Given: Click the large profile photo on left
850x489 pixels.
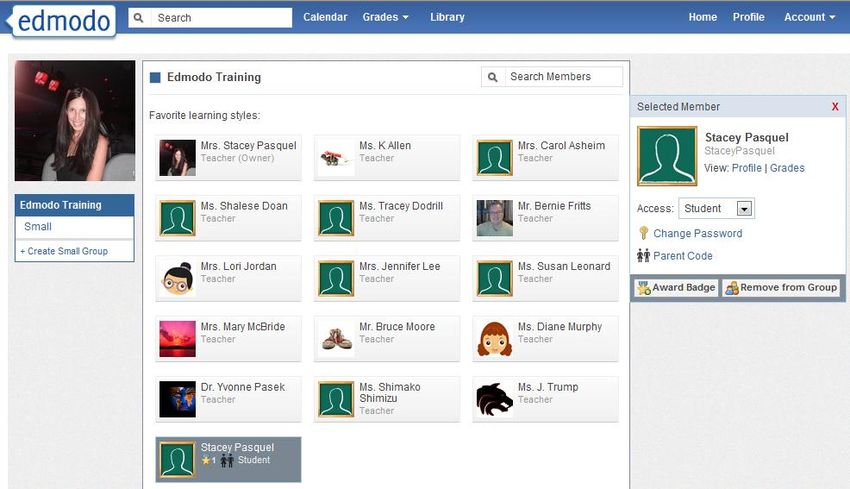Looking at the screenshot, I should point(75,120).
